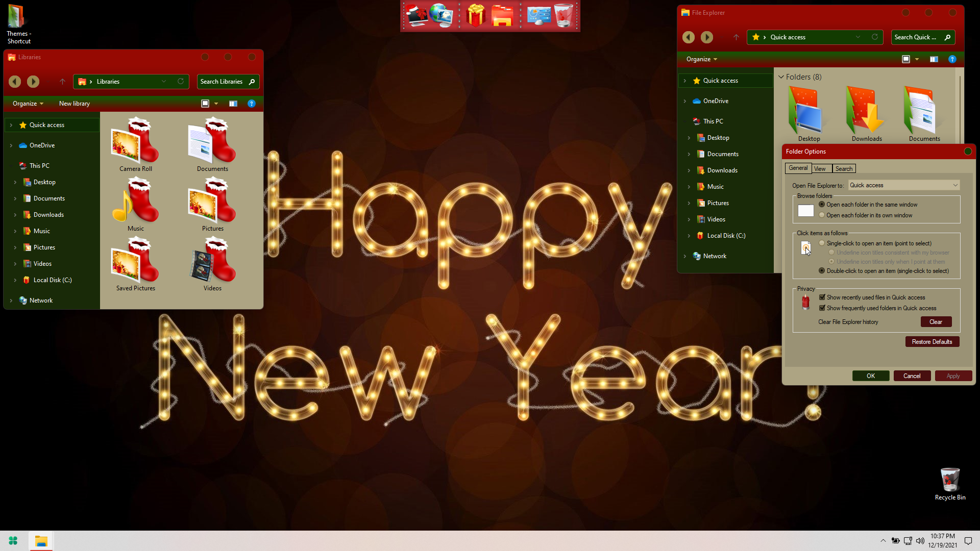Click Clear File Explorer history button

[936, 322]
